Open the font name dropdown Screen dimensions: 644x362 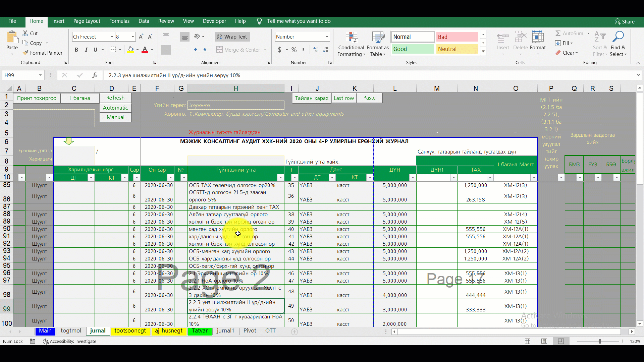point(112,37)
